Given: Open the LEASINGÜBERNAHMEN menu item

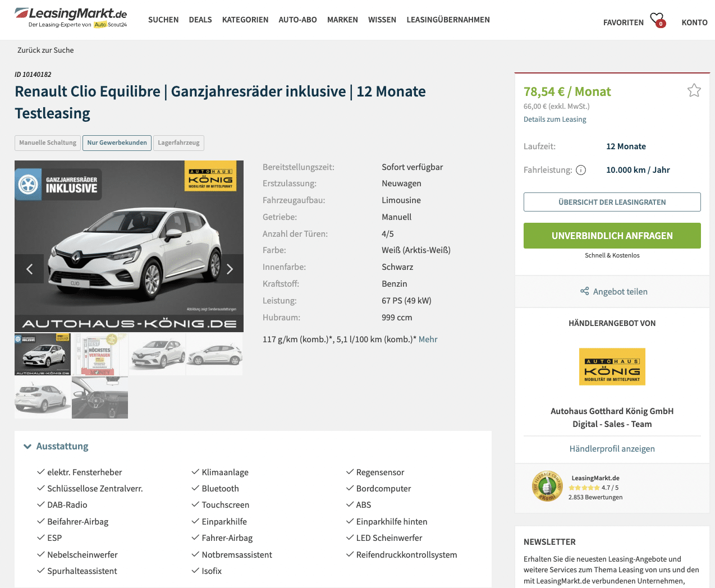Looking at the screenshot, I should [448, 20].
